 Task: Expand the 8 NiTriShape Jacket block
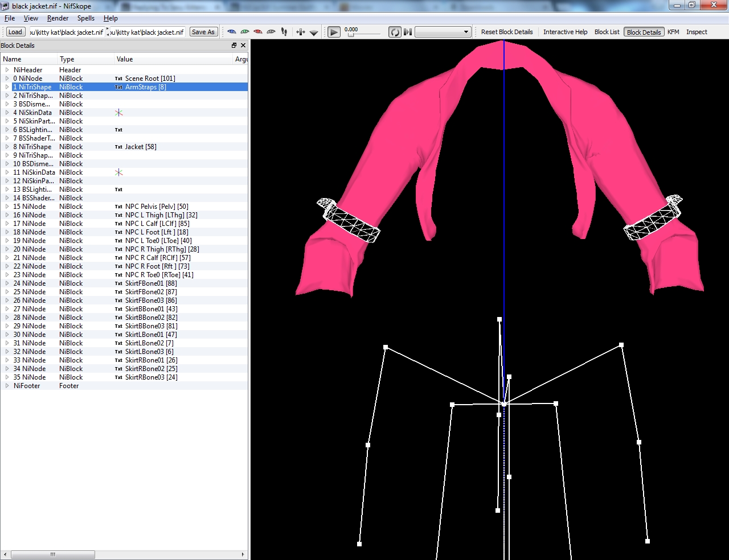[7, 147]
